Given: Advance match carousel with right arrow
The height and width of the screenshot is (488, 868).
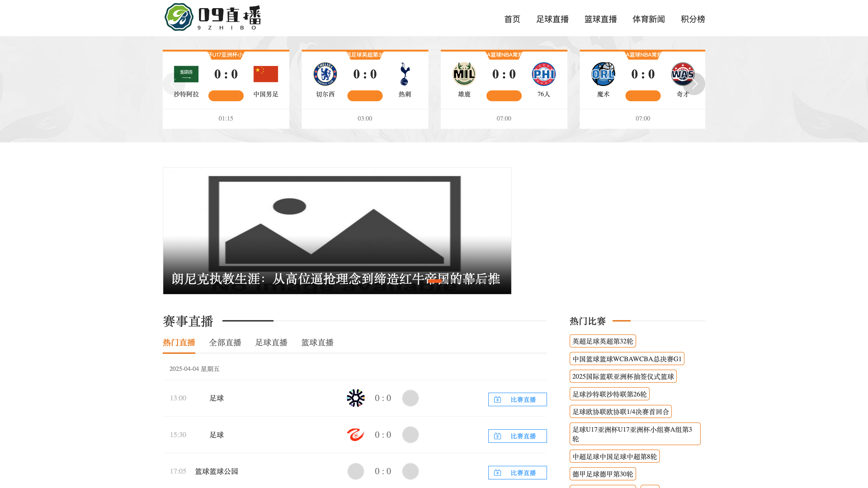Looking at the screenshot, I should pos(694,84).
